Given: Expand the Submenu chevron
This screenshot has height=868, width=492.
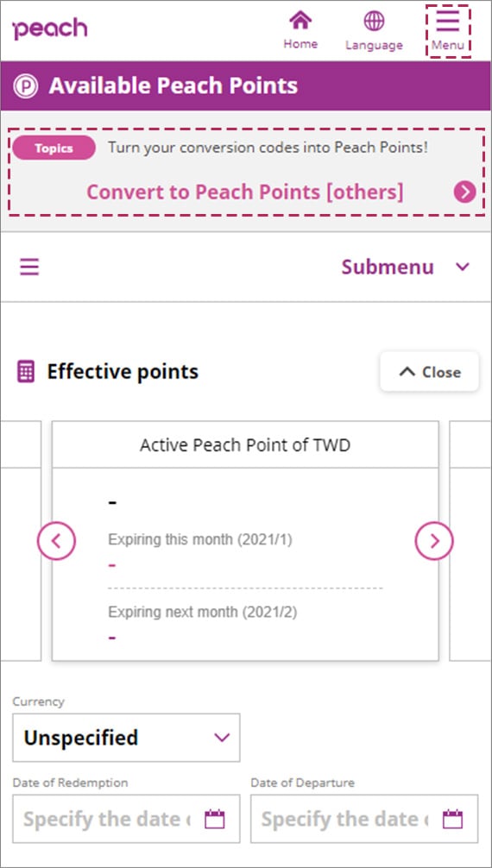Looking at the screenshot, I should tap(462, 267).
